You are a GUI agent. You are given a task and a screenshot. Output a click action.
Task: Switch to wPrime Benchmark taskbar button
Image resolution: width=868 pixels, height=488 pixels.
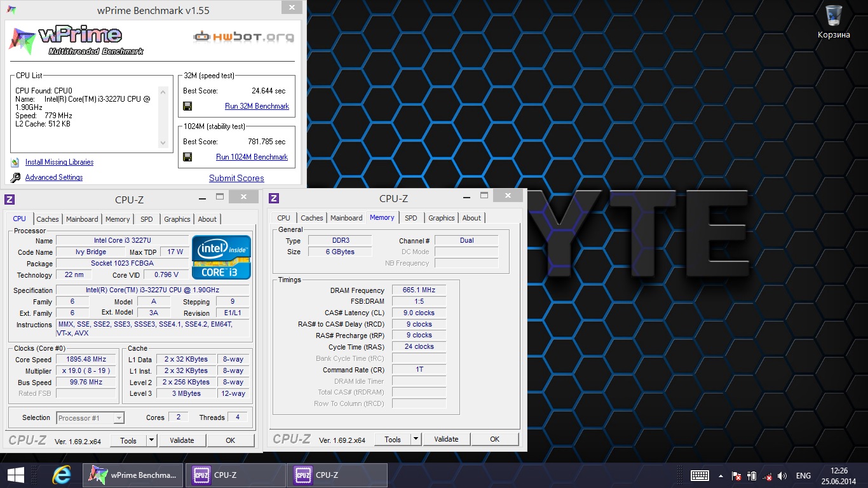(x=133, y=475)
